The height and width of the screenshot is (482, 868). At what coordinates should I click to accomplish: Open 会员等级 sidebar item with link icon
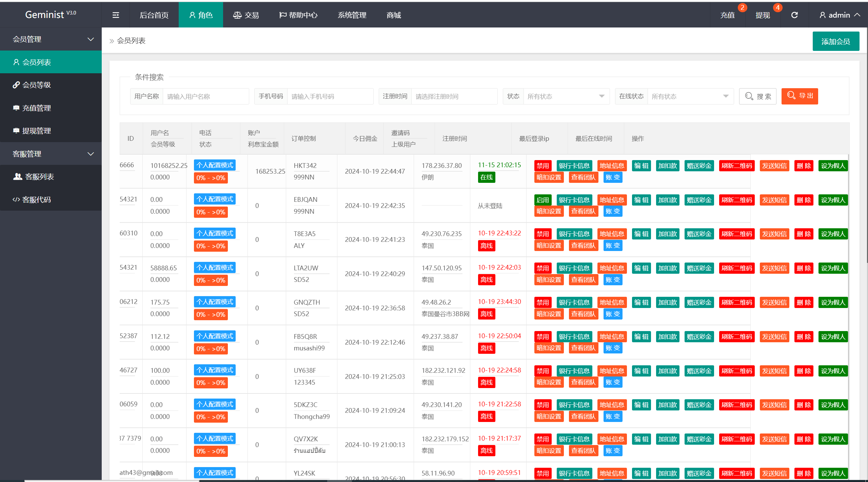click(36, 85)
